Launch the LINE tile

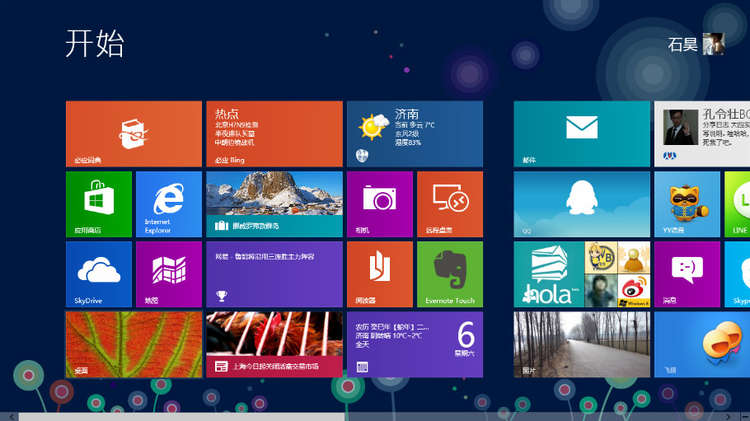[x=737, y=204]
